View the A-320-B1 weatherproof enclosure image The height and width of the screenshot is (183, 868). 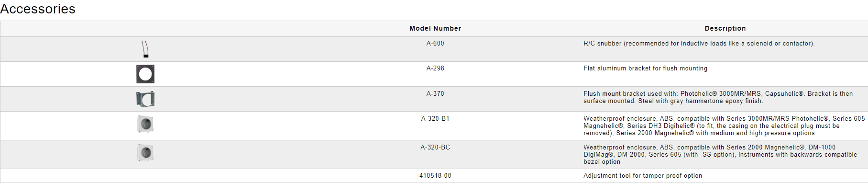145,124
